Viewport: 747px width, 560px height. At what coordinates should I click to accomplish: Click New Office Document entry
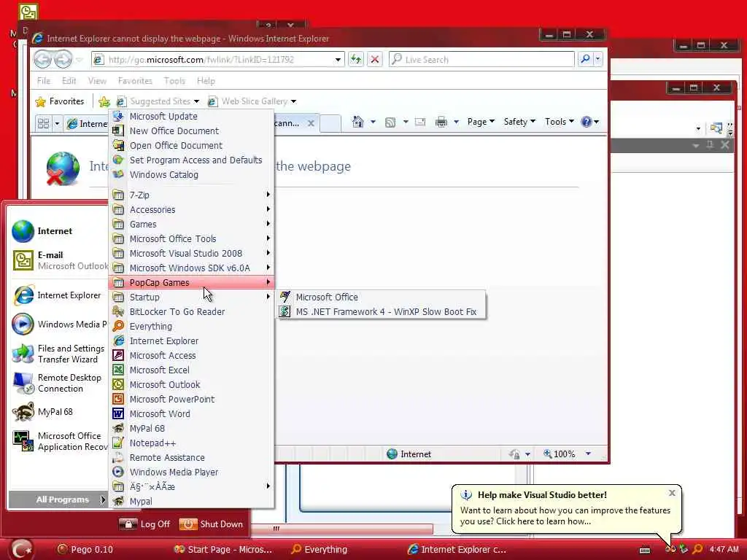click(191, 131)
